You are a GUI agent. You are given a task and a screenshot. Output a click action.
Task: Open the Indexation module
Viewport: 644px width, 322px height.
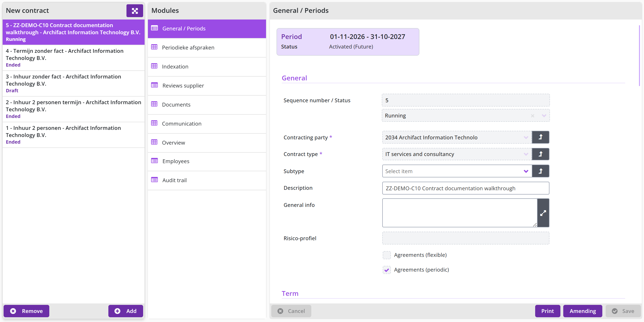(207, 66)
